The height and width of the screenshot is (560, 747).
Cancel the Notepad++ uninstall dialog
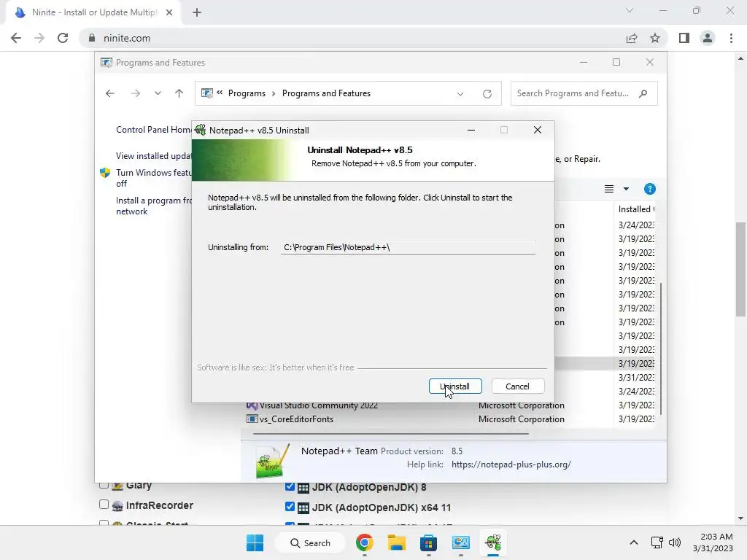click(x=517, y=386)
